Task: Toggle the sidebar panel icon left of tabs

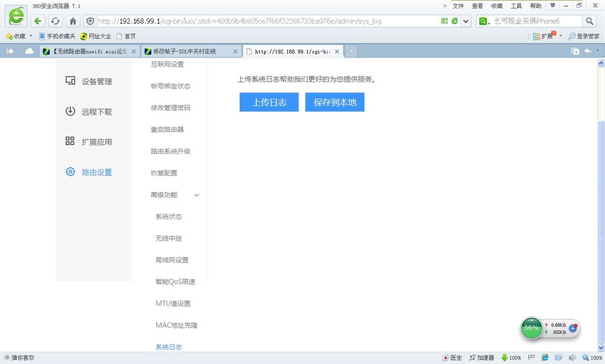Action: point(10,51)
